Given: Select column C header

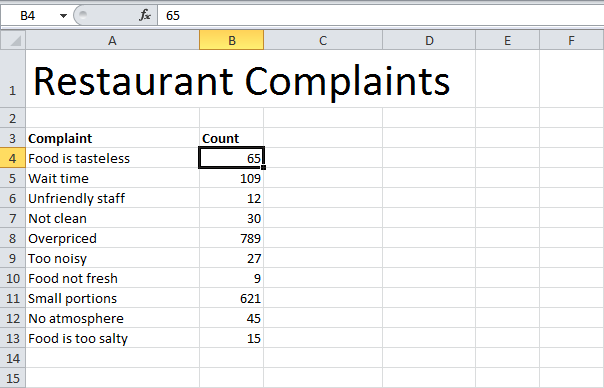Looking at the screenshot, I should point(323,40).
